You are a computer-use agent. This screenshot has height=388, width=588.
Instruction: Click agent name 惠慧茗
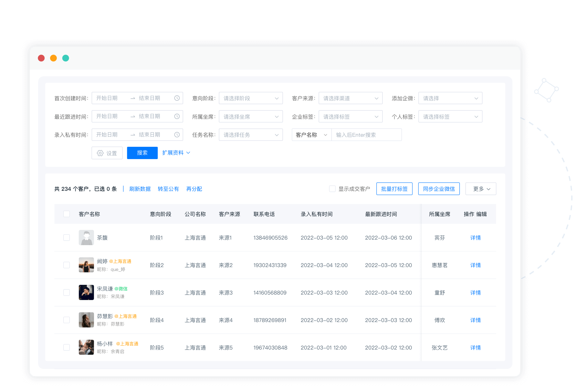coord(440,265)
